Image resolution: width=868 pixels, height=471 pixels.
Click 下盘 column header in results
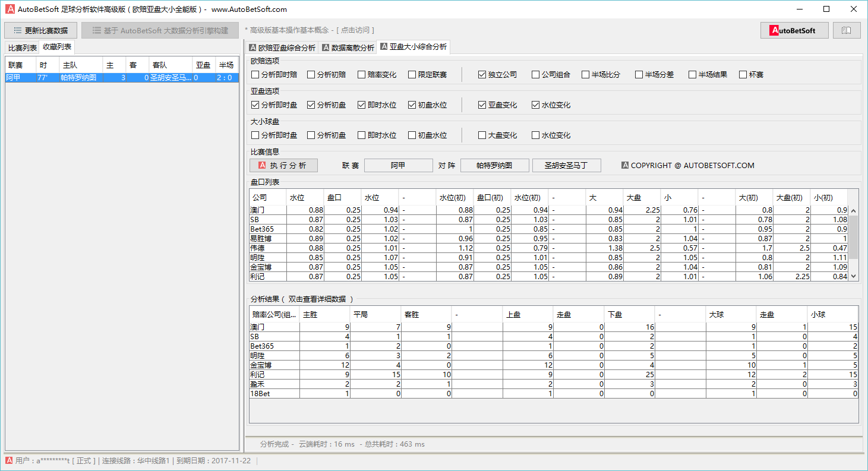[629, 315]
